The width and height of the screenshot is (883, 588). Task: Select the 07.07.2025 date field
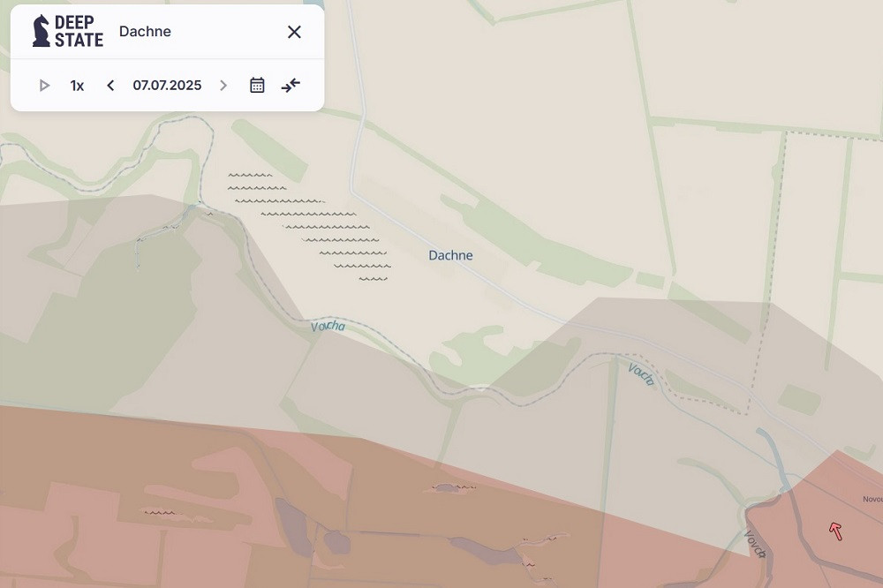pyautogui.click(x=167, y=85)
